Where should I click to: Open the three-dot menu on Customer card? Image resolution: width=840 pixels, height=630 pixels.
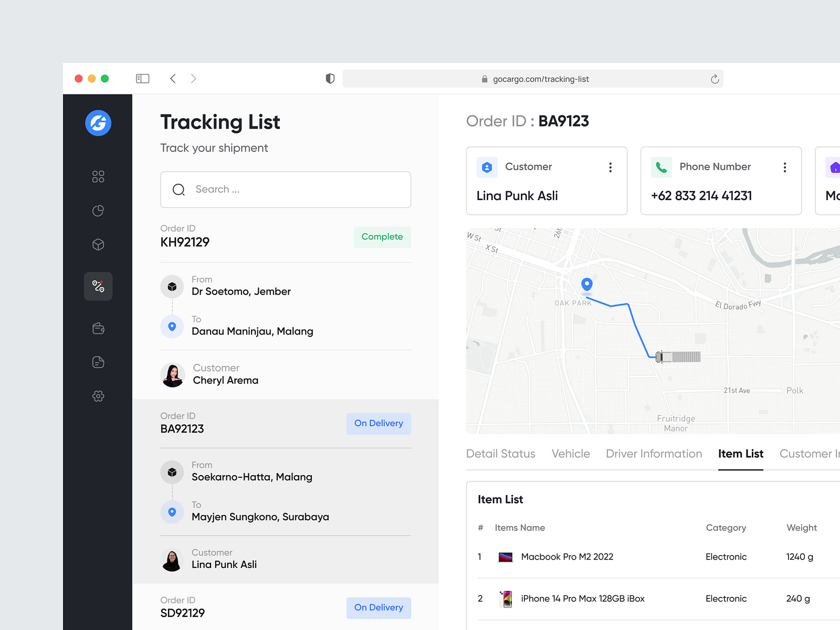point(611,167)
